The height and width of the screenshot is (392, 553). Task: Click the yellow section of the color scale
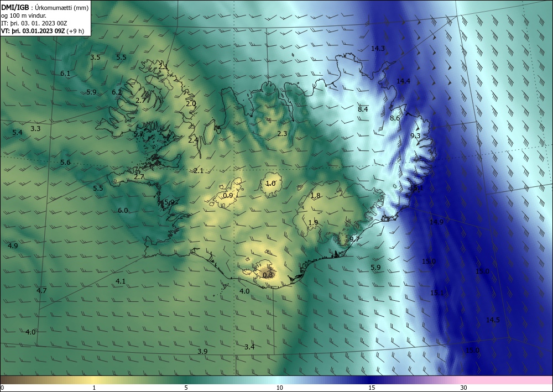click(94, 380)
